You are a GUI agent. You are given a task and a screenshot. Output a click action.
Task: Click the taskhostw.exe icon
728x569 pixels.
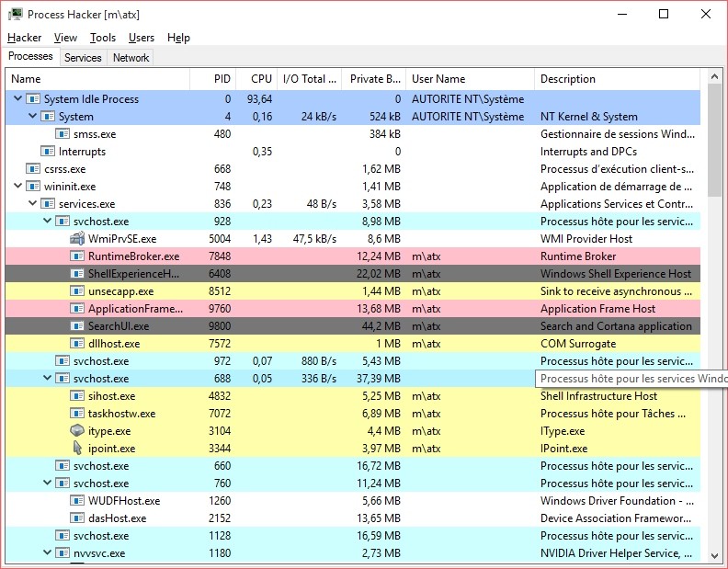point(76,414)
